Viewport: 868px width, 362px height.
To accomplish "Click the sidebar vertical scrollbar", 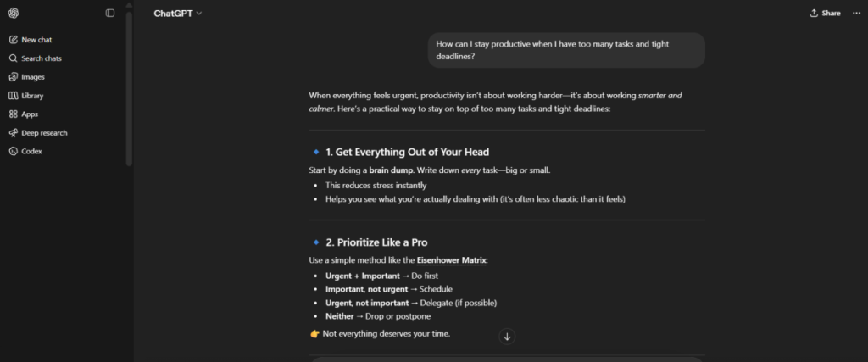I will [129, 85].
